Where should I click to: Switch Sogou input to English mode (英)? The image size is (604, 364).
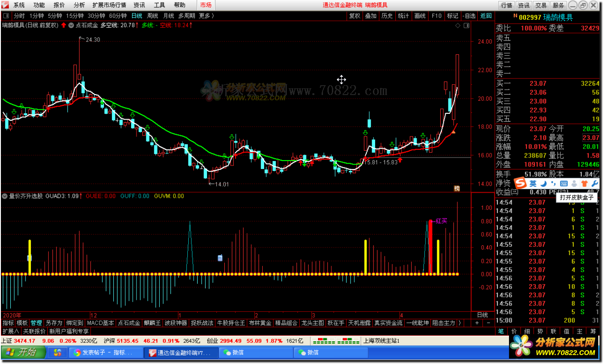tap(533, 183)
